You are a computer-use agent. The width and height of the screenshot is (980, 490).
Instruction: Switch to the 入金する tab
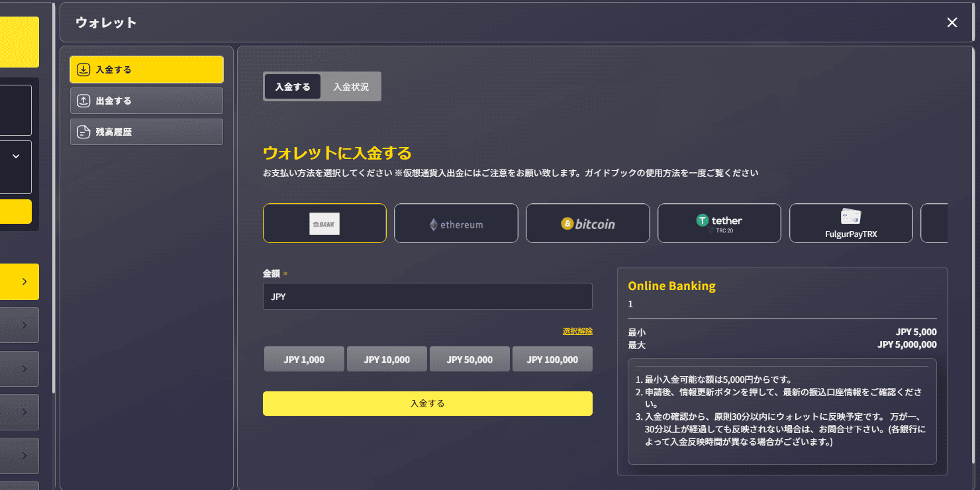coord(293,87)
